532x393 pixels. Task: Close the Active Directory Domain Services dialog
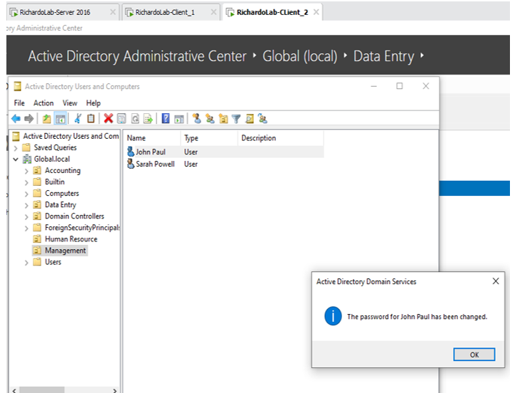(496, 281)
